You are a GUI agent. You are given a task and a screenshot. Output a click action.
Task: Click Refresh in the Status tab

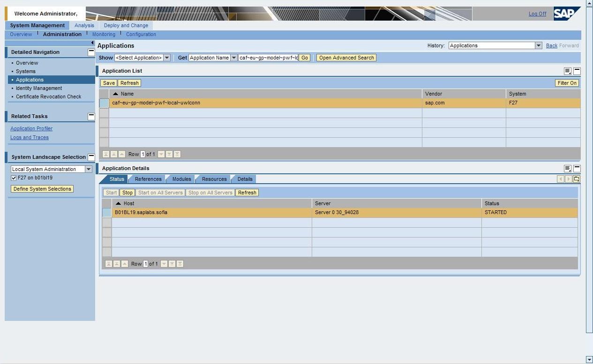click(247, 193)
